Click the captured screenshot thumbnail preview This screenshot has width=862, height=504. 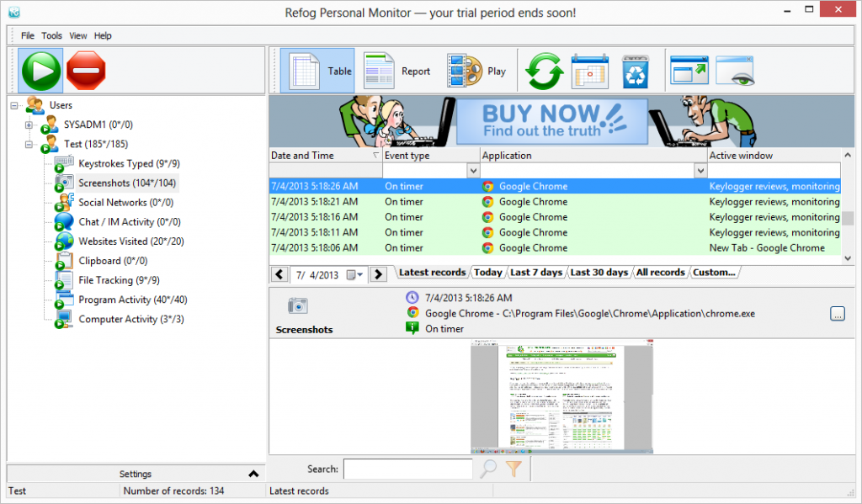pyautogui.click(x=561, y=396)
